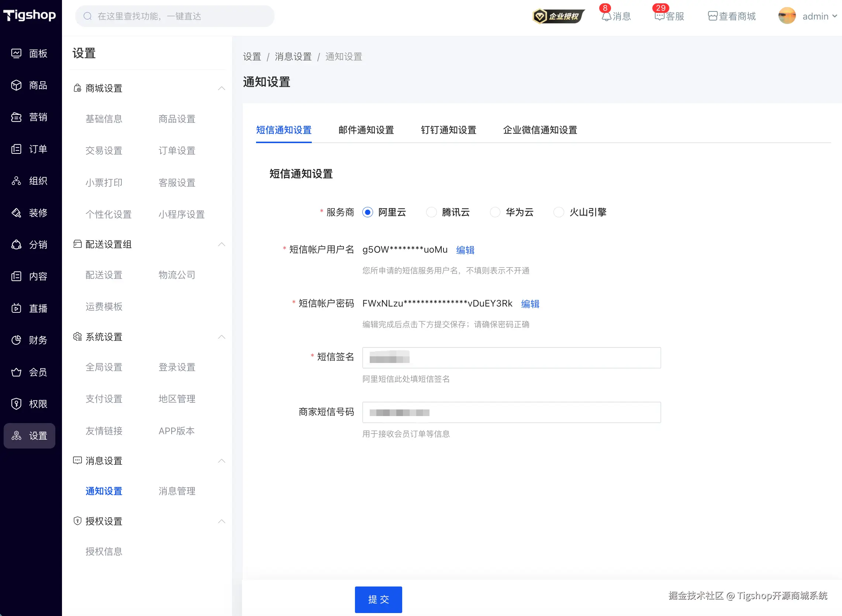Click the 客服 customer service chat icon
842x616 pixels.
tap(659, 16)
